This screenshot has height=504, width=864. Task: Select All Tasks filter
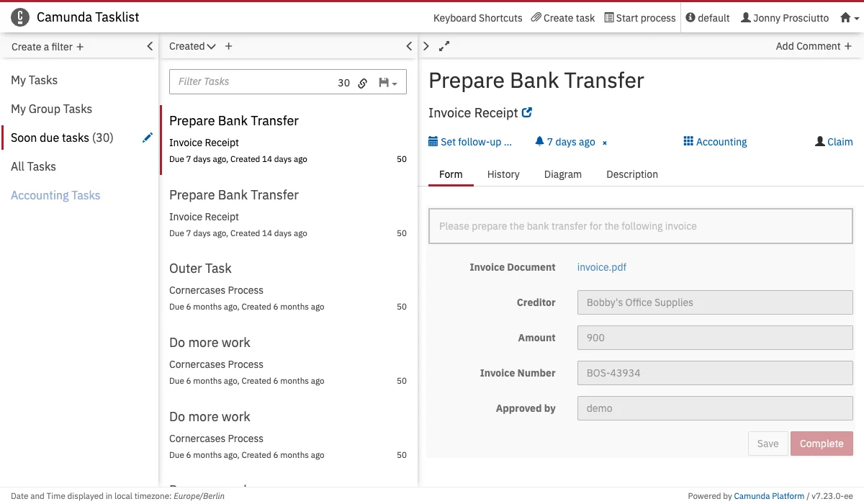pos(33,166)
